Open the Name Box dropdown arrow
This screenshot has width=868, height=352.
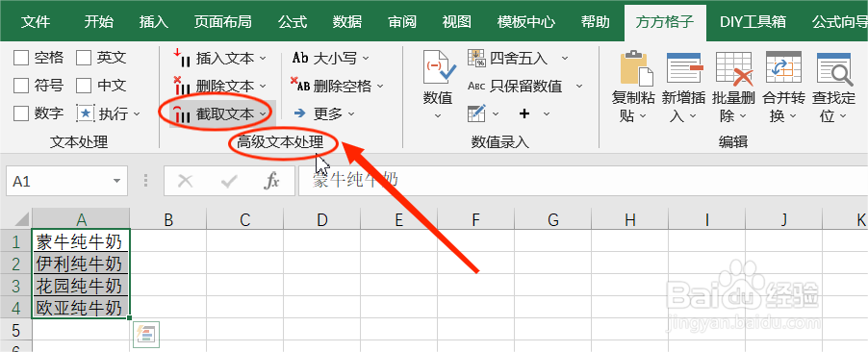[116, 181]
